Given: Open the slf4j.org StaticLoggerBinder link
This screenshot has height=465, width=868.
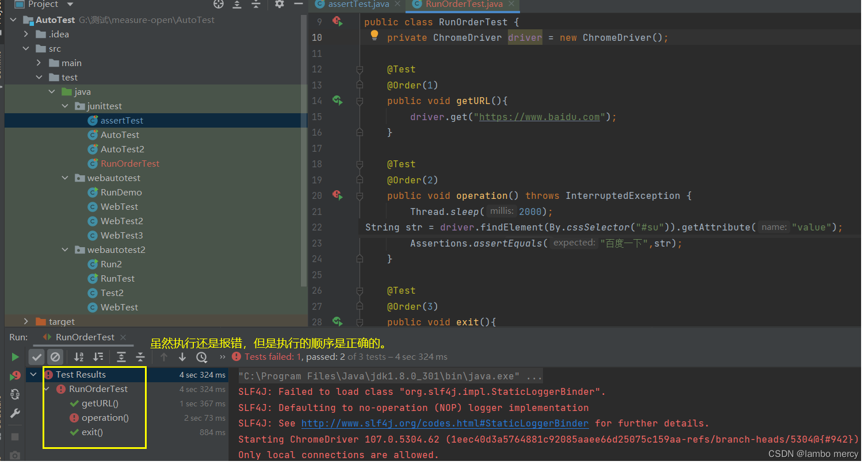Looking at the screenshot, I should pos(445,424).
